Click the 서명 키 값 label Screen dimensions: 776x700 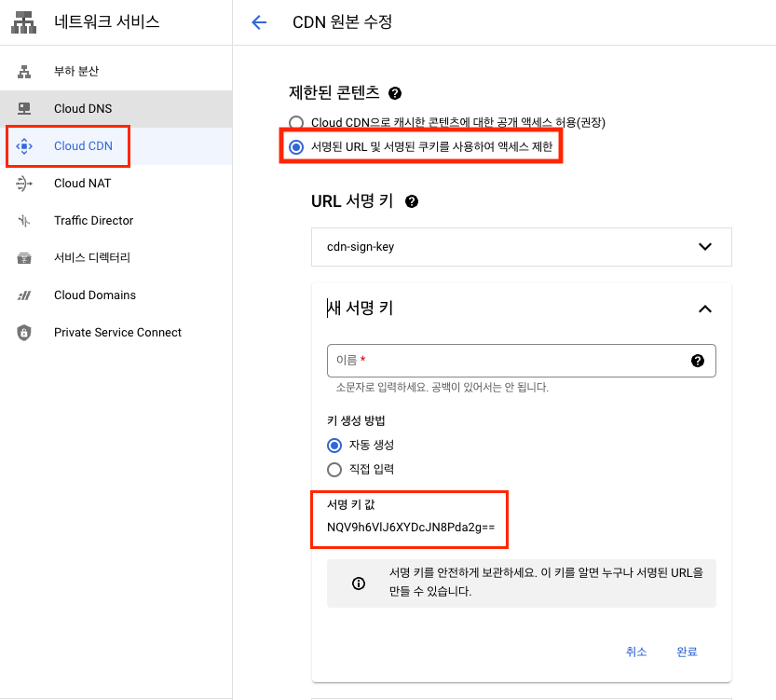coord(351,504)
